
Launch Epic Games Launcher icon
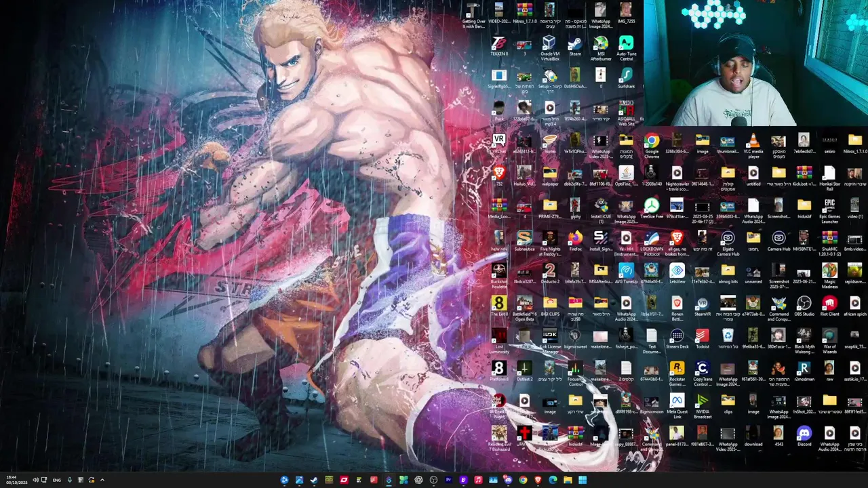point(829,211)
